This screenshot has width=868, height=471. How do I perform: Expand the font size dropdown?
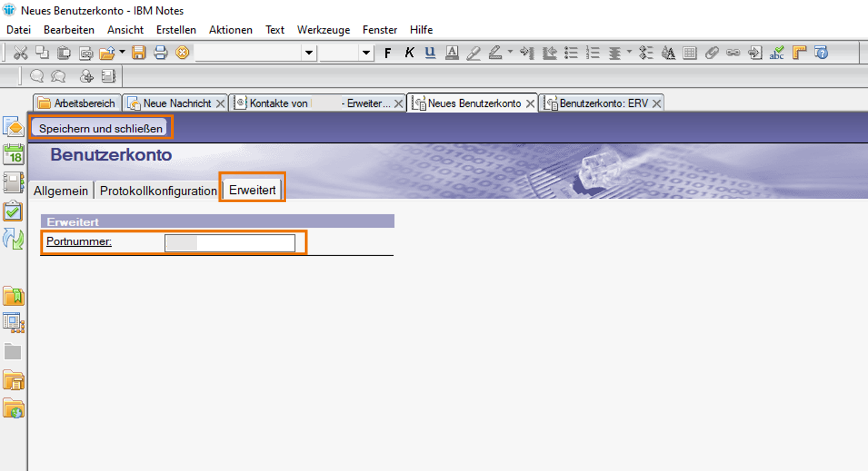point(366,53)
